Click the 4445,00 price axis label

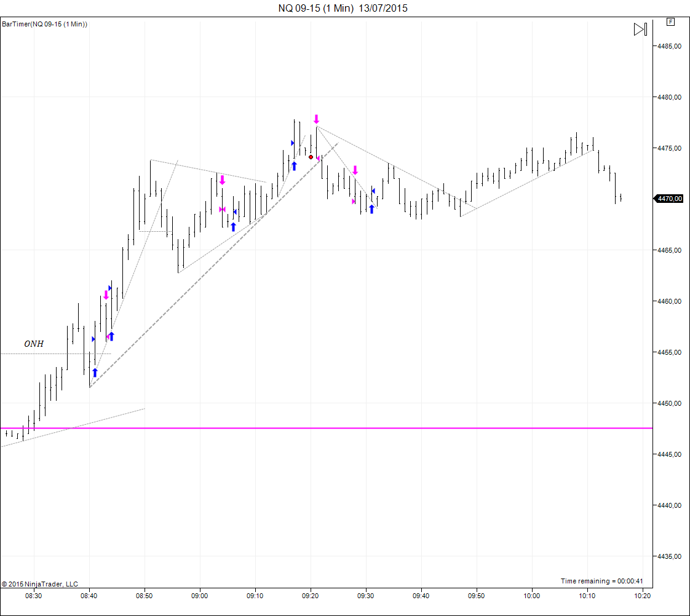669,454
